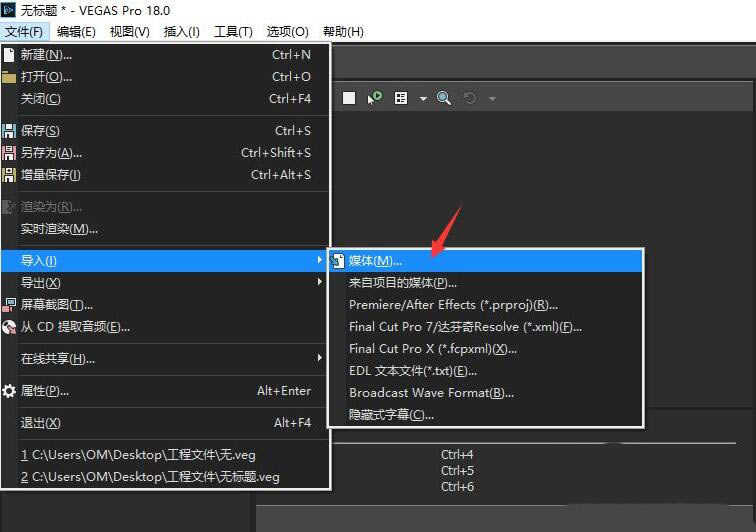Image resolution: width=756 pixels, height=532 pixels.
Task: Open recent file 1 无.veg
Action: click(165, 455)
